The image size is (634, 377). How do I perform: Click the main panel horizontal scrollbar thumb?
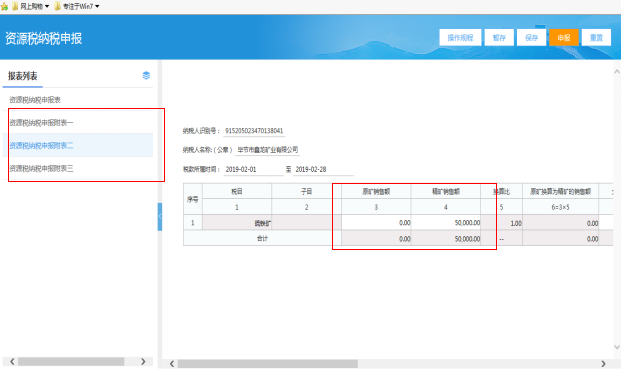click(x=268, y=364)
